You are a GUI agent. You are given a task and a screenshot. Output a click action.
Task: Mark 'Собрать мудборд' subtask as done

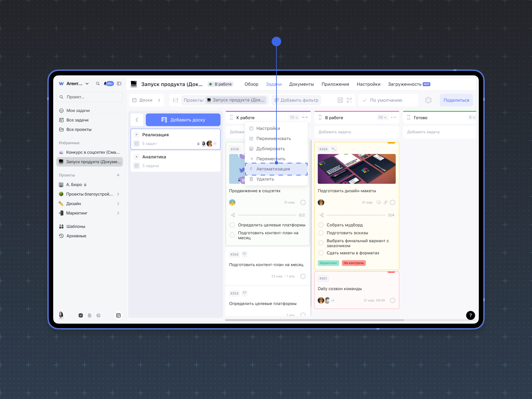(321, 225)
